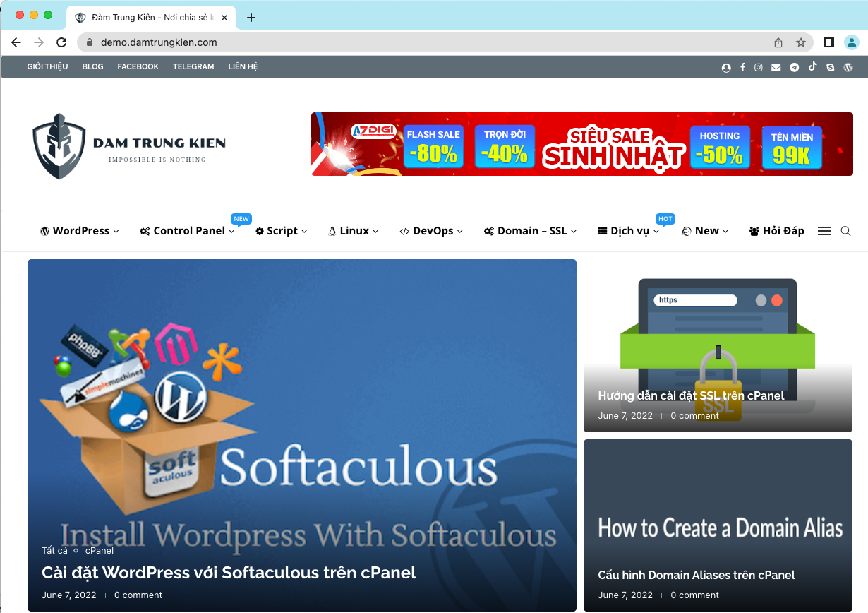Open the Hỏi Đáp menu item
The height and width of the screenshot is (613, 868).
(777, 231)
